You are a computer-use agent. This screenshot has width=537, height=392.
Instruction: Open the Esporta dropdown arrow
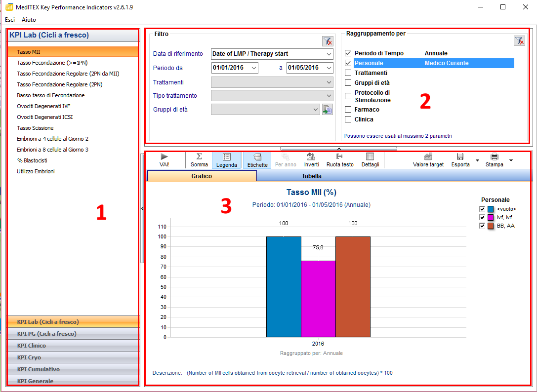pos(477,160)
